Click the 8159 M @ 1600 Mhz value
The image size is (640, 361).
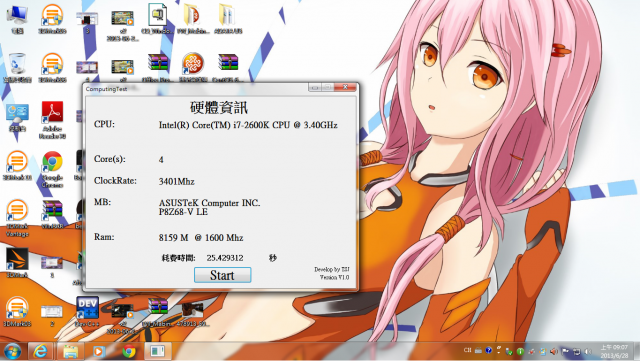(201, 237)
